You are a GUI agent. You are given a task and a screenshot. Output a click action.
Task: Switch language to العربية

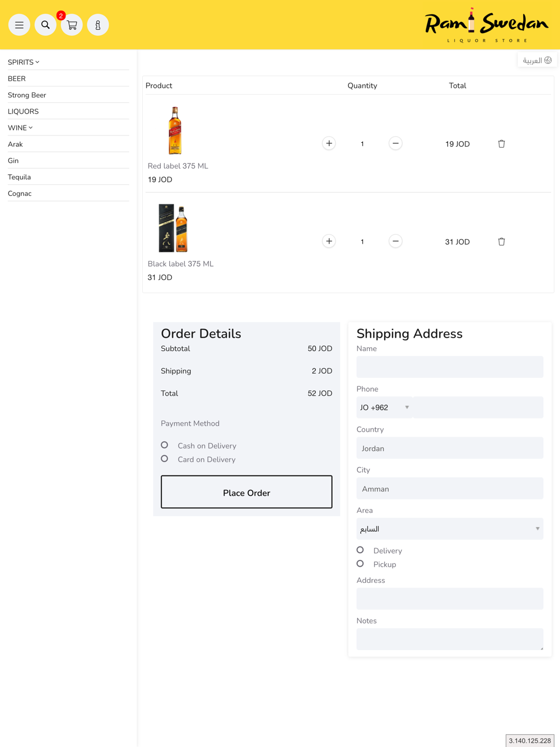point(537,60)
